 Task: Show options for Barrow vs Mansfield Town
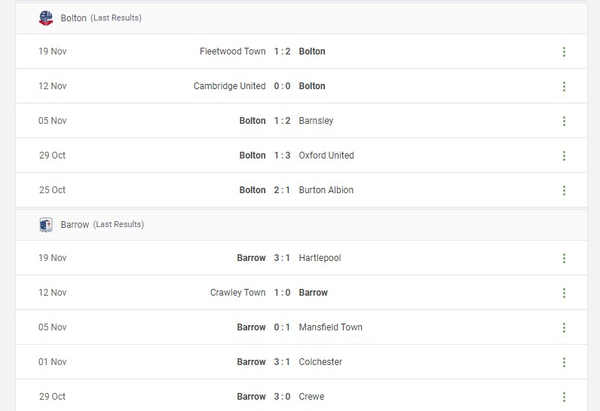[x=564, y=328]
